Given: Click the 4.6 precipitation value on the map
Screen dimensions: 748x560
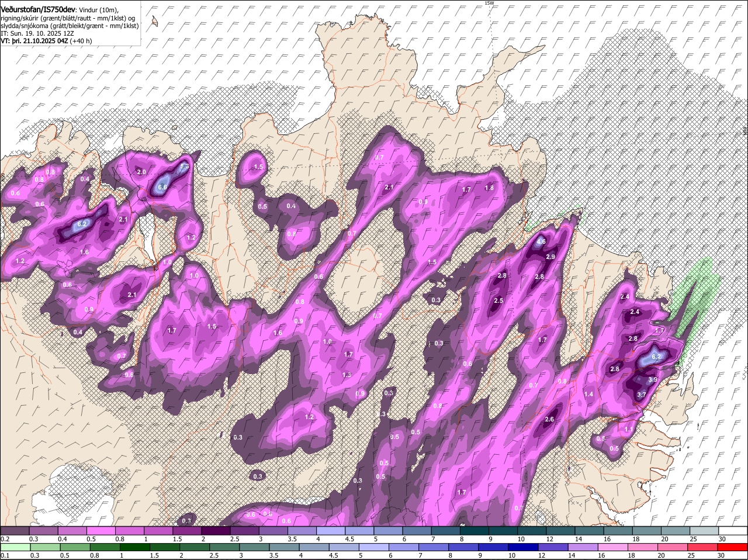Looking at the screenshot, I should (541, 242).
